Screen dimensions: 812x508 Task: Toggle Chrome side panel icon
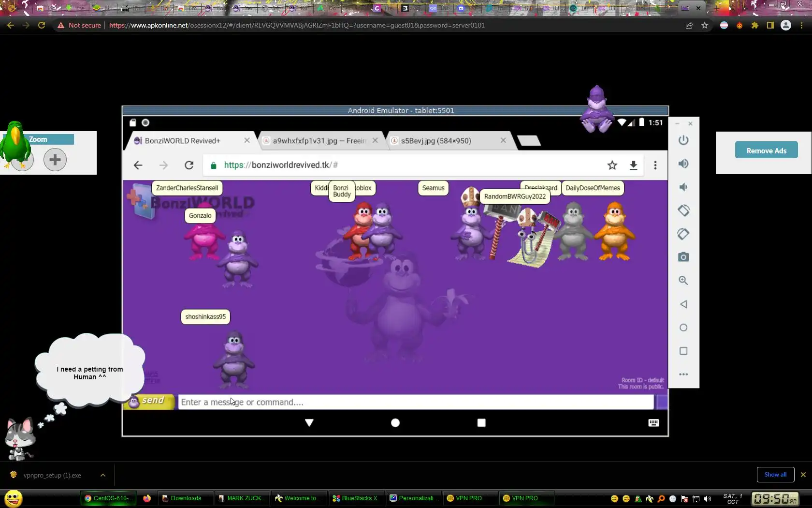click(x=770, y=25)
